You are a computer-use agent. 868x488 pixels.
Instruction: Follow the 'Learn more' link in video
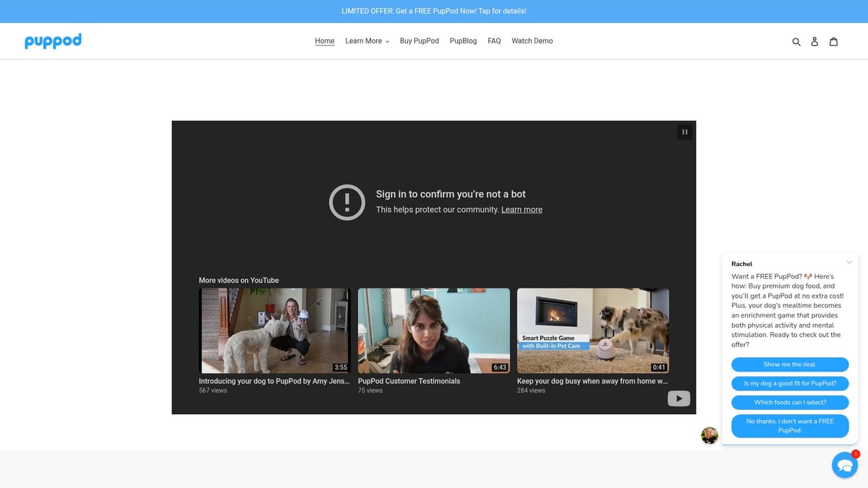522,210
